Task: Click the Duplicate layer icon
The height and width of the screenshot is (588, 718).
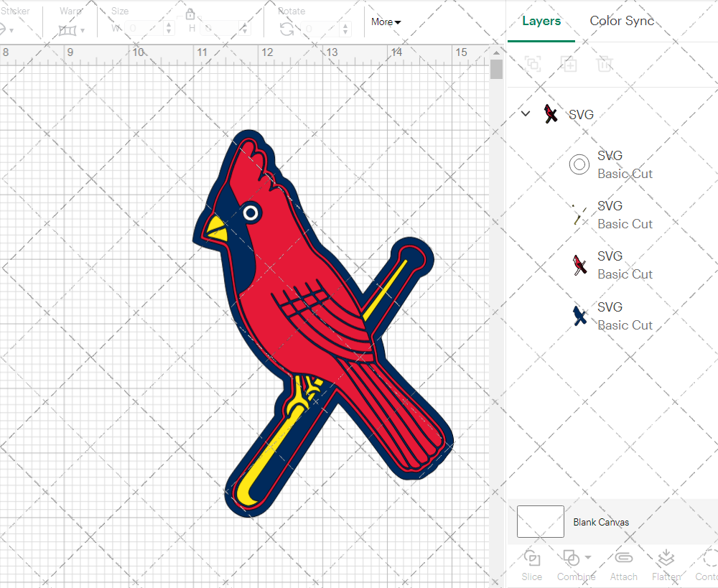Action: coord(569,65)
